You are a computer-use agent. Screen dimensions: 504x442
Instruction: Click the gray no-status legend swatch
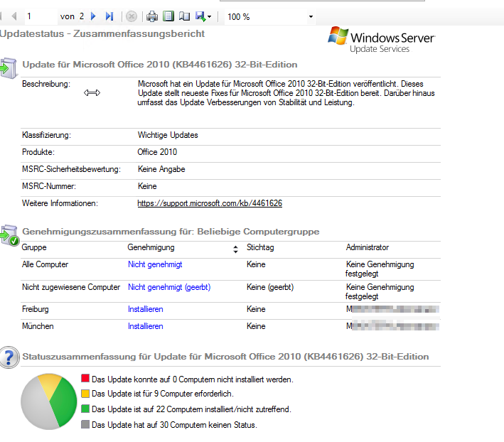(85, 424)
